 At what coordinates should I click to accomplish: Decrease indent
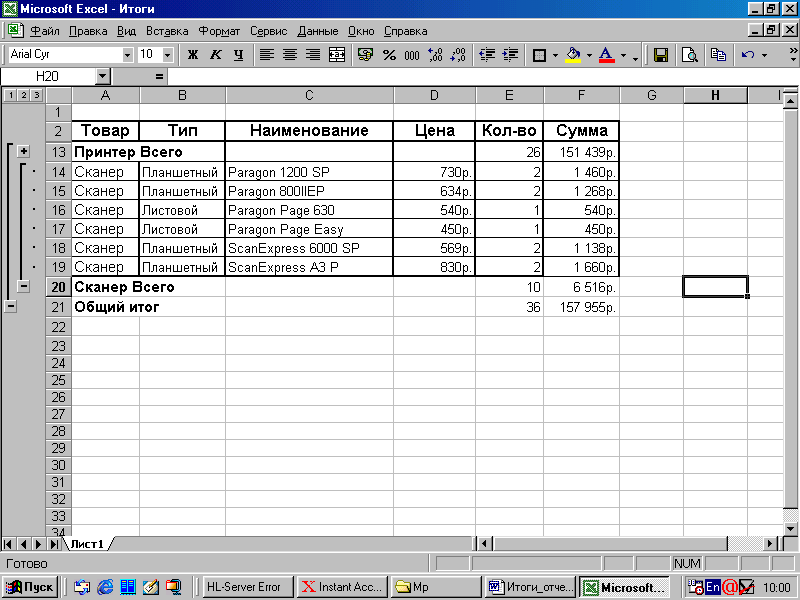coord(487,55)
